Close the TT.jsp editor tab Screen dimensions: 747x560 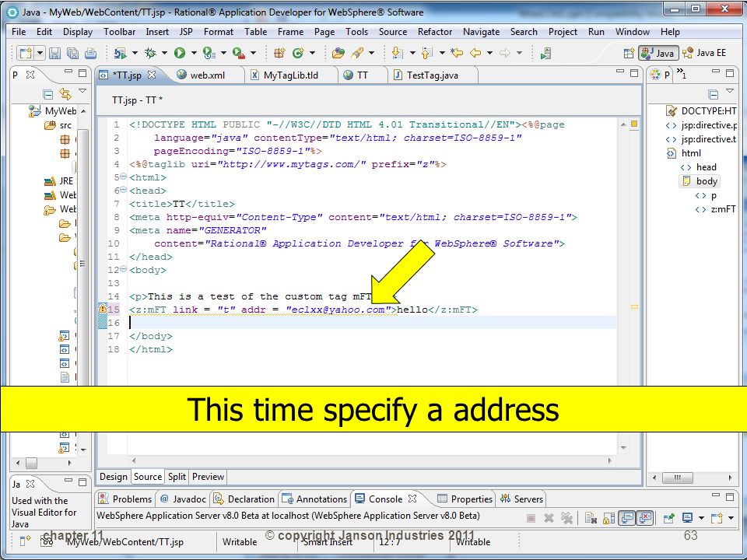coord(152,75)
